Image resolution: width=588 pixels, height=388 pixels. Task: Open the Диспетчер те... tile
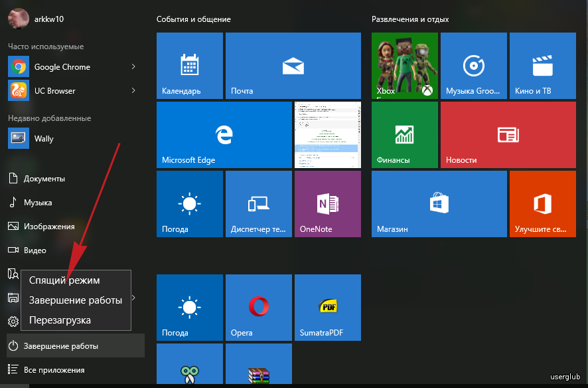[259, 204]
